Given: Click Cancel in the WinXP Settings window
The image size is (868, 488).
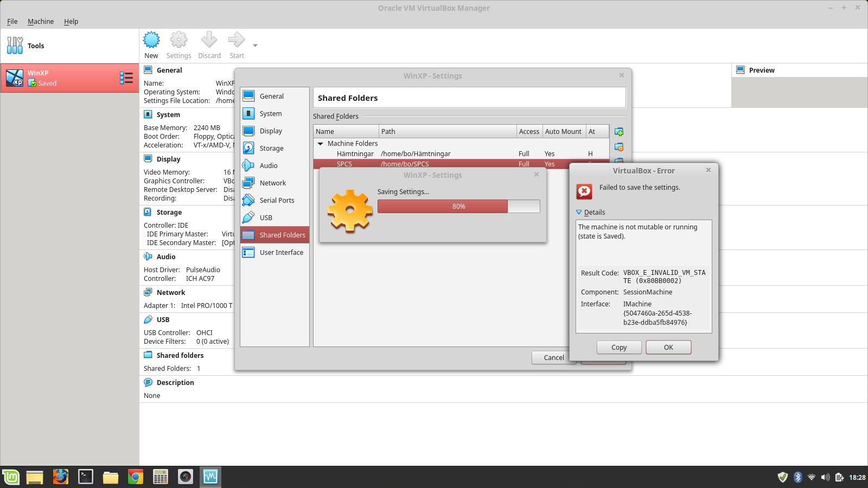Looking at the screenshot, I should tap(554, 357).
